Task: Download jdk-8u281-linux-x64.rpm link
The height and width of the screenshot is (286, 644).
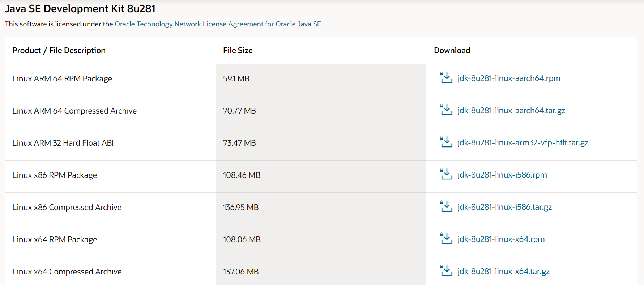Action: (501, 239)
